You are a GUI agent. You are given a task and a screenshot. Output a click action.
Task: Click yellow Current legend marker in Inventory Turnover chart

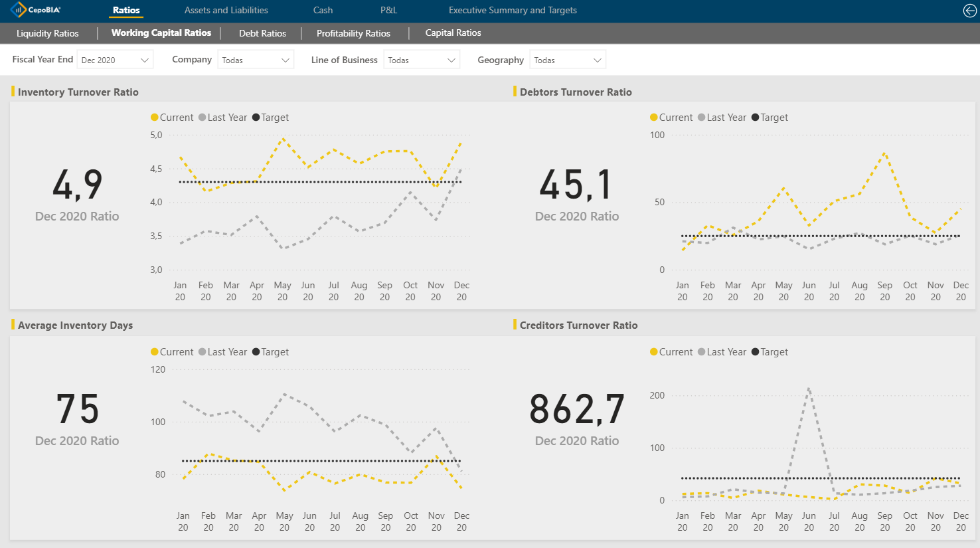[x=155, y=118]
